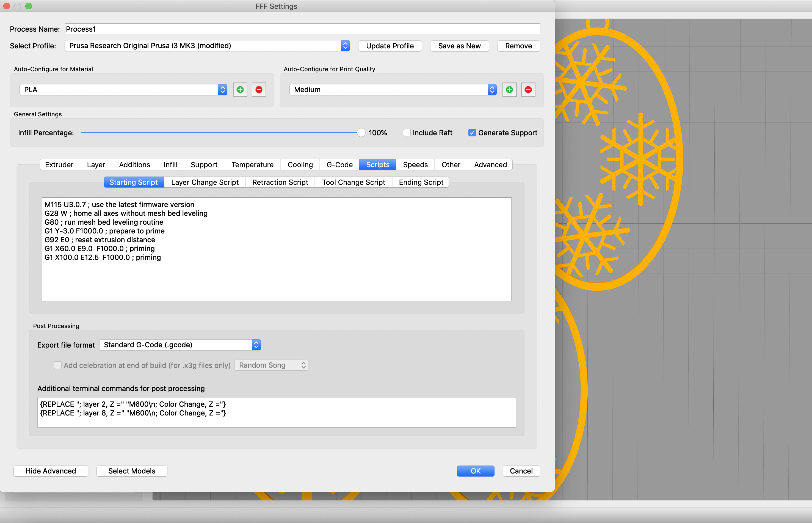Viewport: 812px width, 523px height.
Task: Select the Starting Script sub-tab
Action: 134,182
